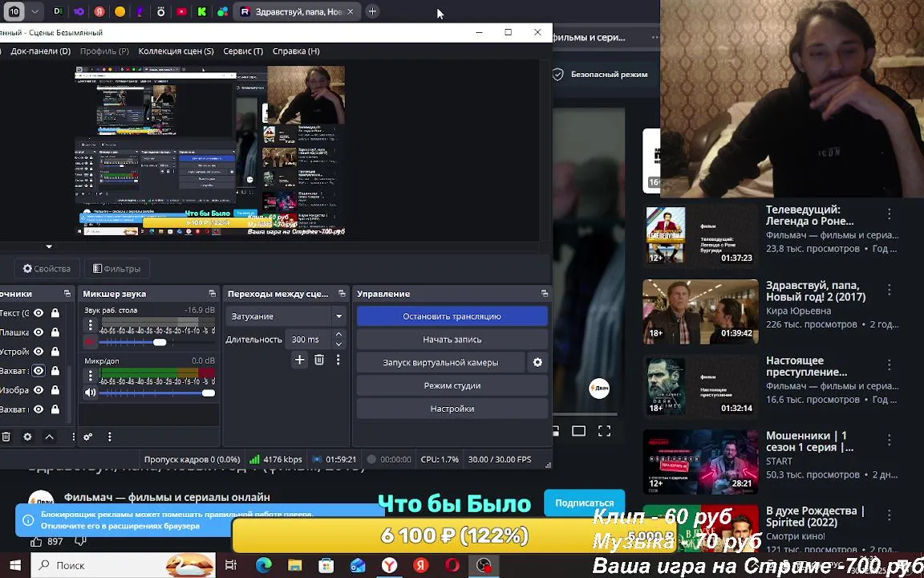Viewport: 924px width, 578px height.
Task: Click the Безопасный режим shield icon
Action: pyautogui.click(x=557, y=75)
